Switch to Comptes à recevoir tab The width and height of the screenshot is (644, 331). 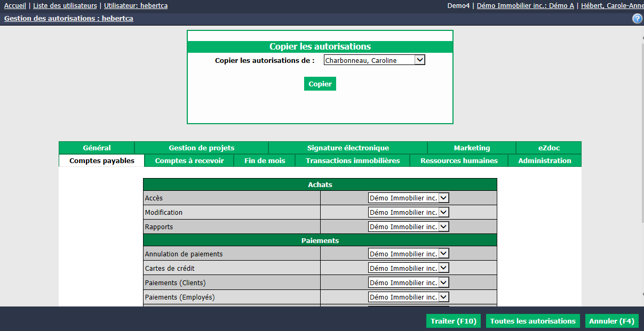189,160
